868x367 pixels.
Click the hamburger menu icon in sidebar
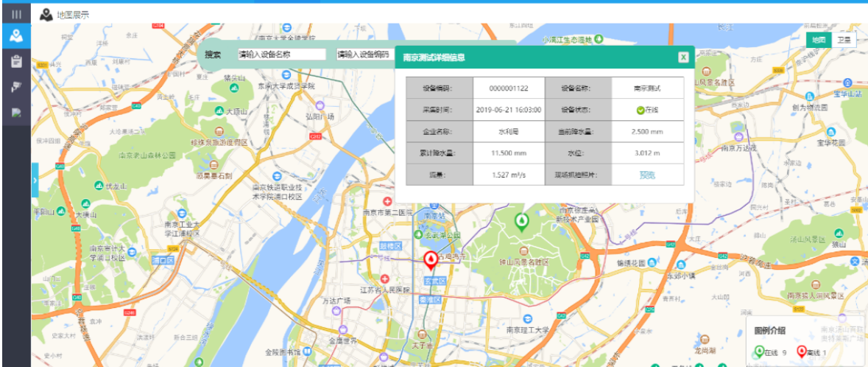[x=15, y=14]
